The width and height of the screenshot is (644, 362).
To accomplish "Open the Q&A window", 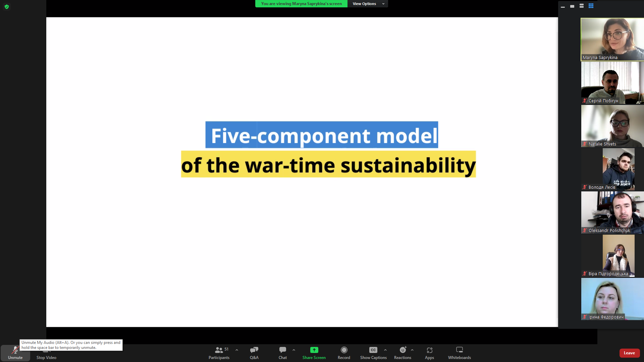I will coord(254,353).
